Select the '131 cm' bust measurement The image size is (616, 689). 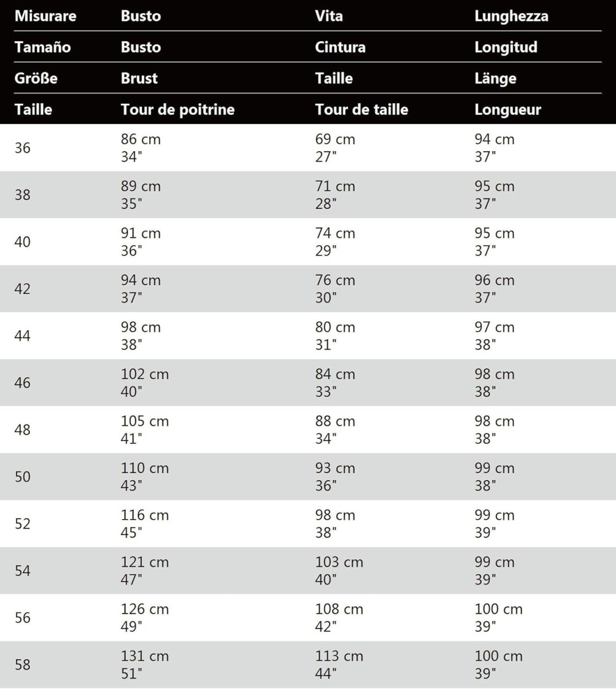pos(145,656)
